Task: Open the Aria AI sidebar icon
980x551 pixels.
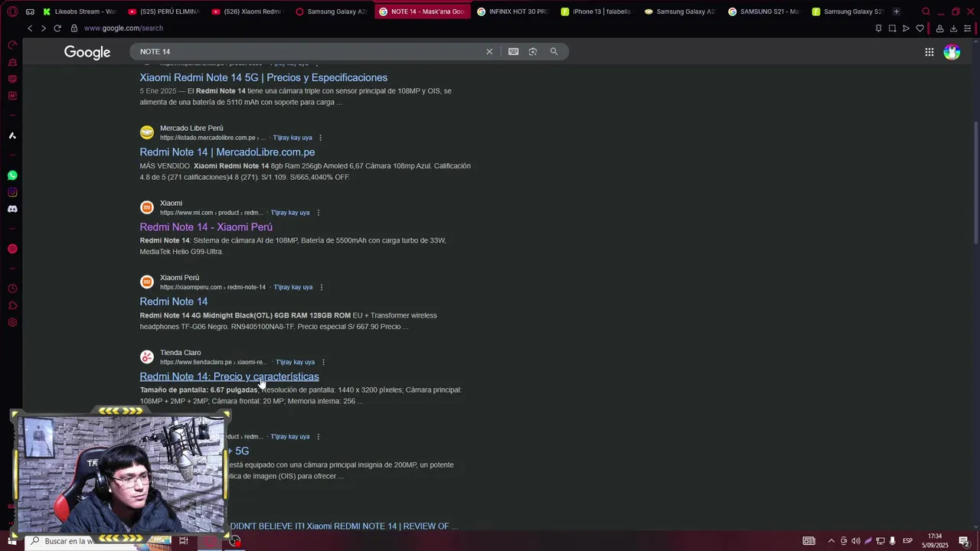Action: [x=12, y=135]
